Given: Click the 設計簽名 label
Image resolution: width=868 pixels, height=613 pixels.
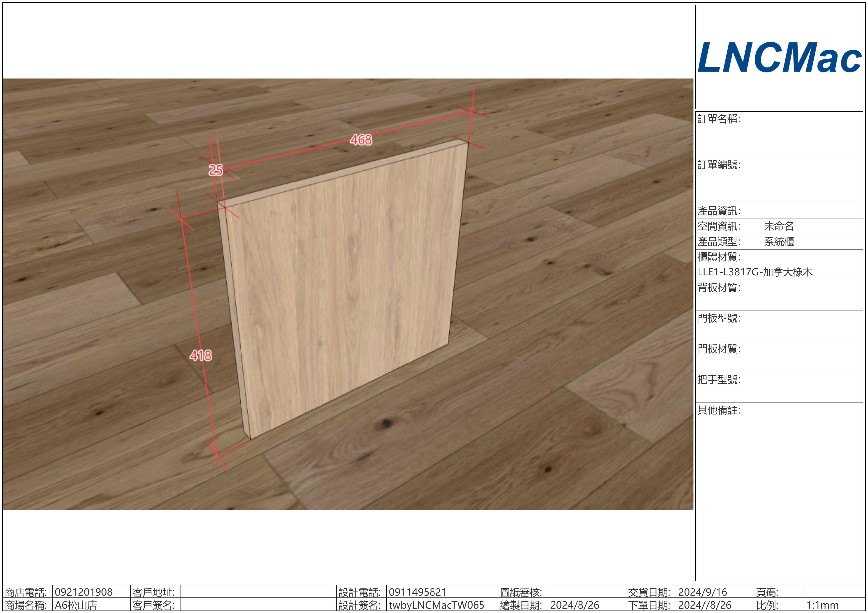Looking at the screenshot, I should pyautogui.click(x=360, y=605).
